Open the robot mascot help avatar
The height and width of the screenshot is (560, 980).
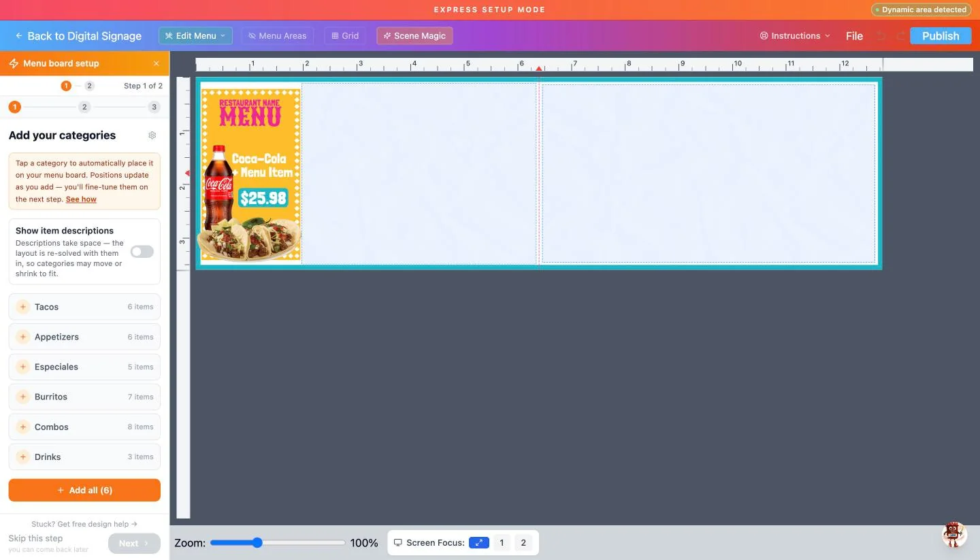(x=954, y=534)
